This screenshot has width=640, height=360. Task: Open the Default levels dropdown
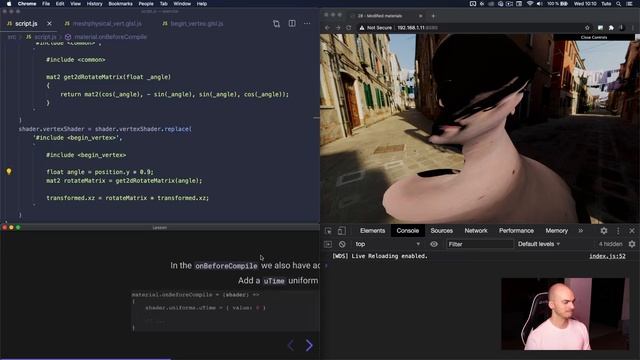coord(539,244)
